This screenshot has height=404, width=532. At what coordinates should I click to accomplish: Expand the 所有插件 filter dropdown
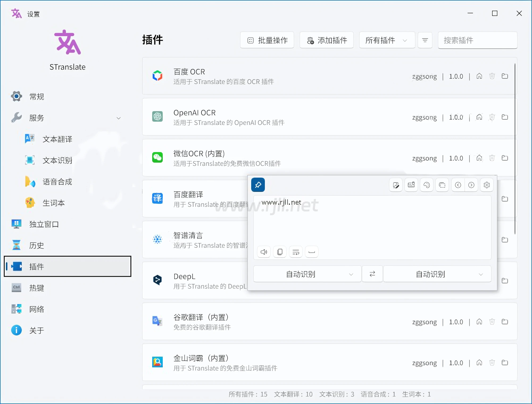coord(387,40)
